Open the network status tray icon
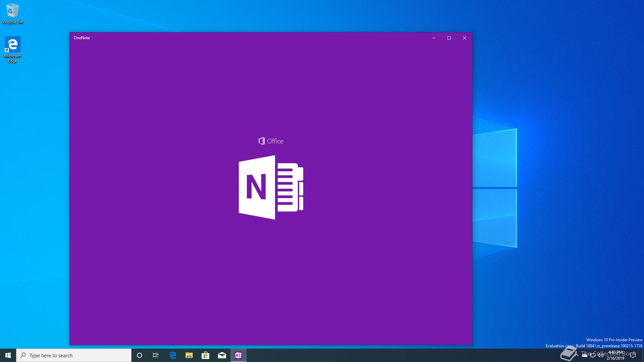 (593, 355)
